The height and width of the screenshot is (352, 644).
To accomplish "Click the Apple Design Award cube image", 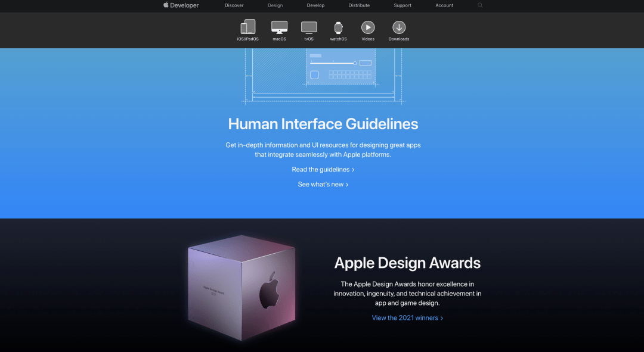I will pos(241,288).
